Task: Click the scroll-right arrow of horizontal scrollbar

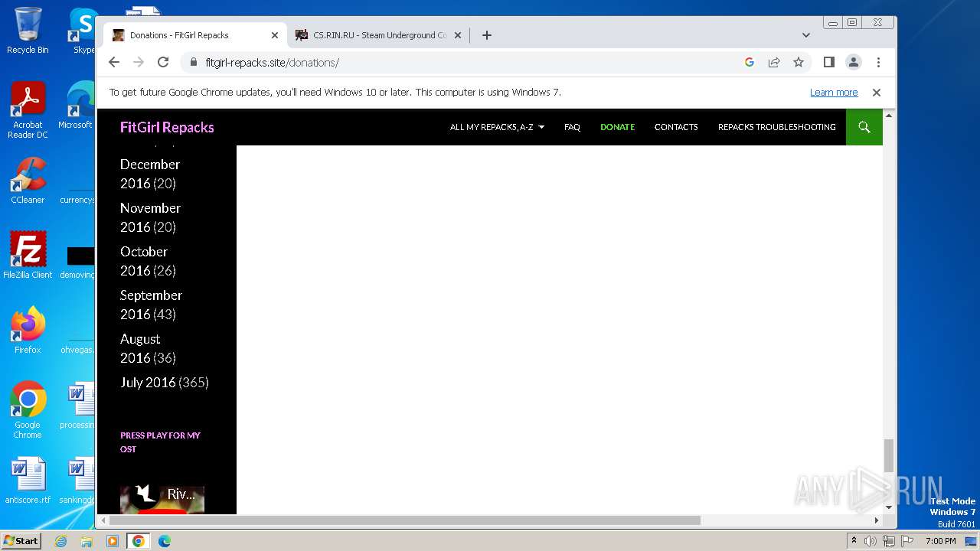Action: 877,520
